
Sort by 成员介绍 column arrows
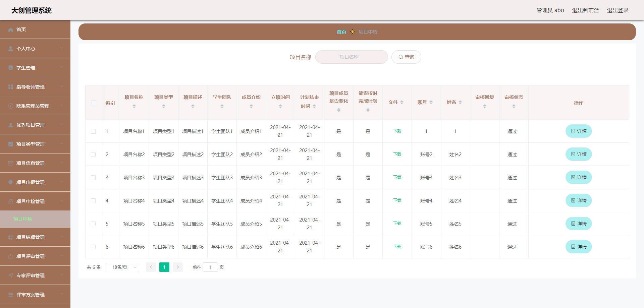[x=251, y=107]
